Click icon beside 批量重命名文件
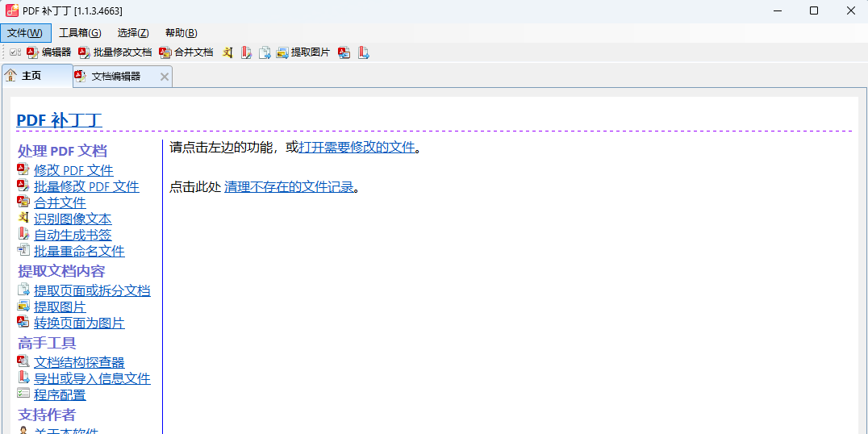This screenshot has height=434, width=868. click(x=23, y=250)
